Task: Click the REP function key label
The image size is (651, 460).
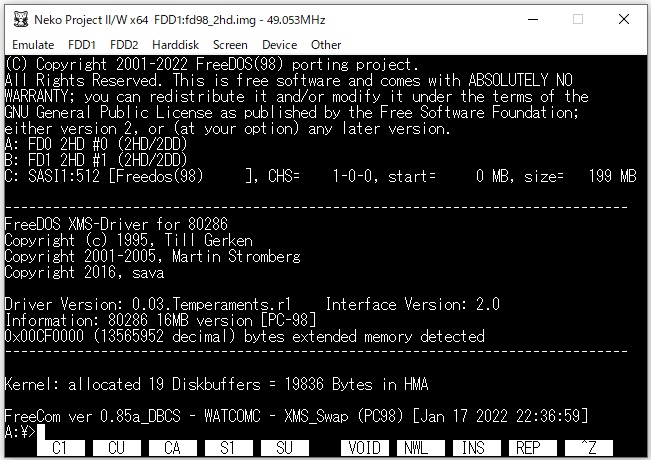Action: point(533,448)
